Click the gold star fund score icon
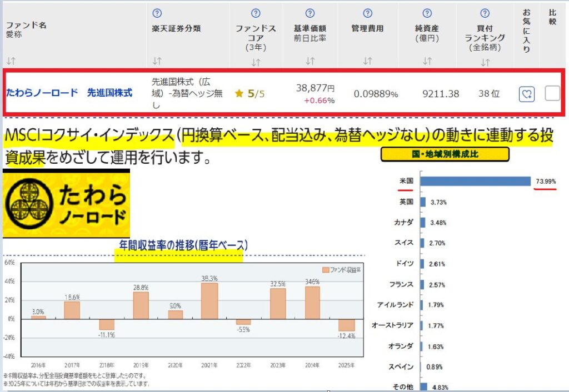This screenshot has width=569, height=392. [x=239, y=94]
